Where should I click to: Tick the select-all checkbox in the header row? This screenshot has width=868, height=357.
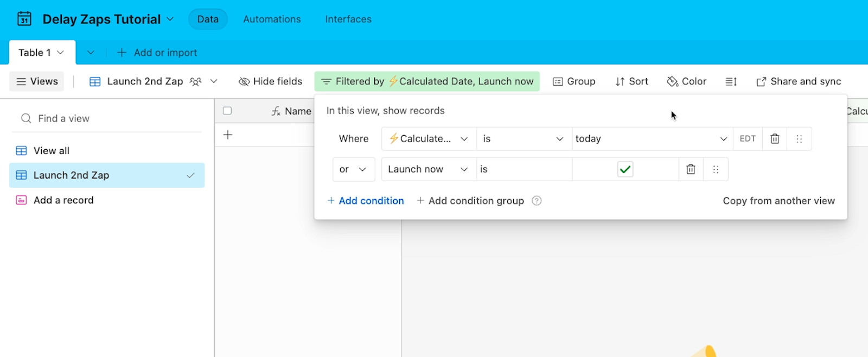tap(227, 111)
